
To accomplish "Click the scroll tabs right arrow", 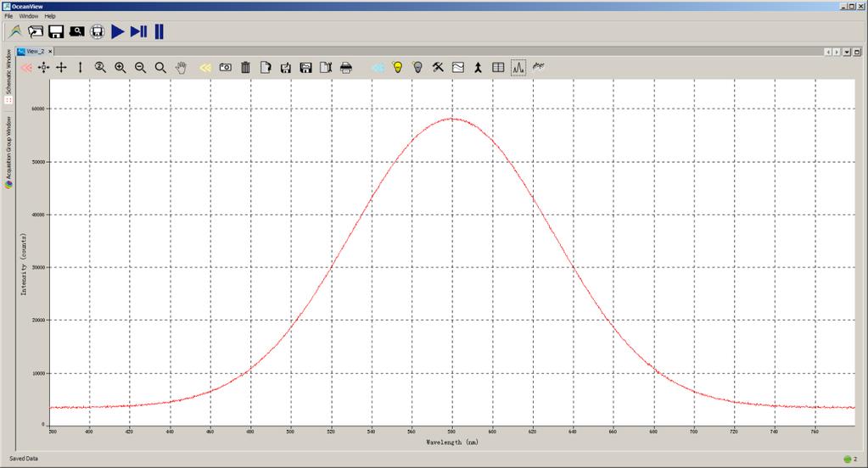I will pos(837,52).
